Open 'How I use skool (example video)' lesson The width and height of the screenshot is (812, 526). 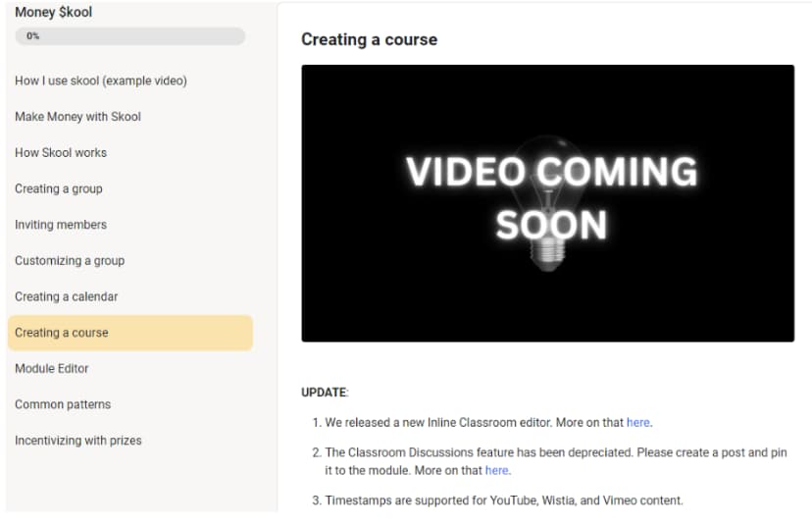pos(101,80)
